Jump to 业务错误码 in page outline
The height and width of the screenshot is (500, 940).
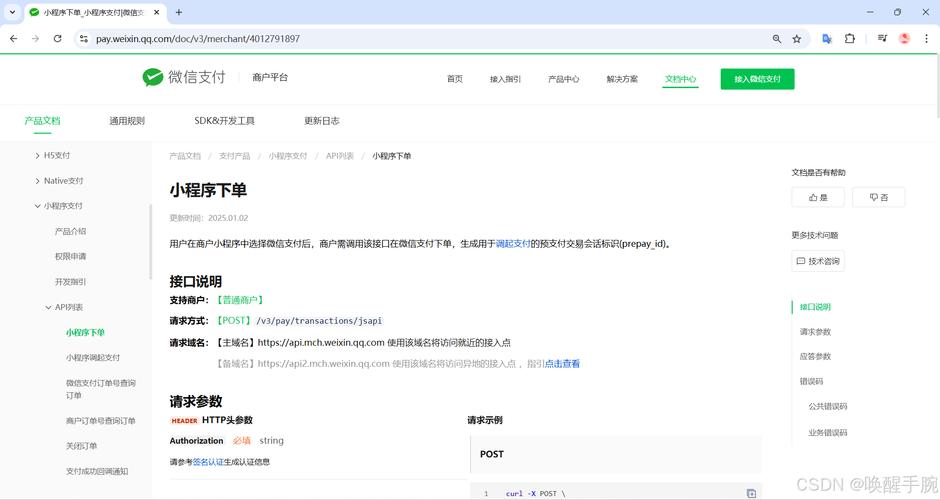(828, 432)
